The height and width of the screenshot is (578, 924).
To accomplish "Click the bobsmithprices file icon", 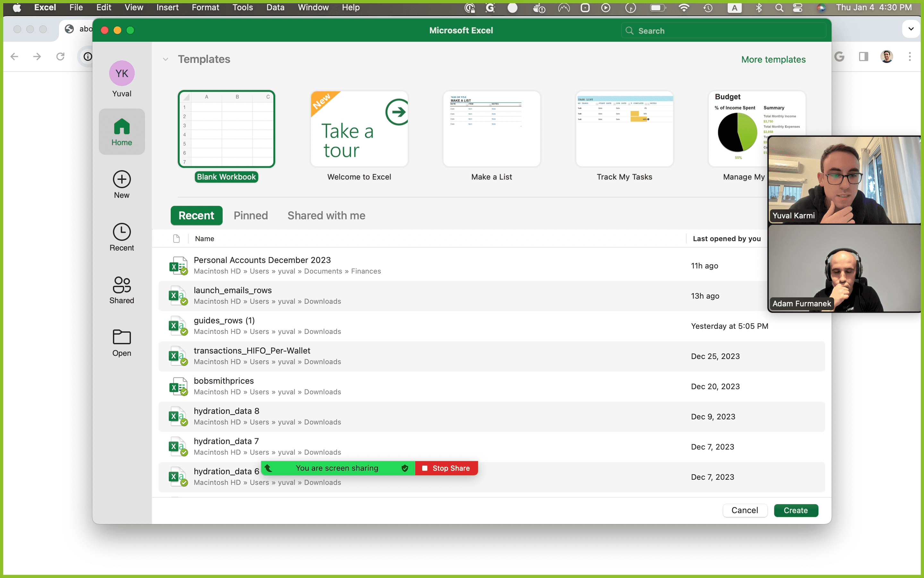I will click(178, 387).
